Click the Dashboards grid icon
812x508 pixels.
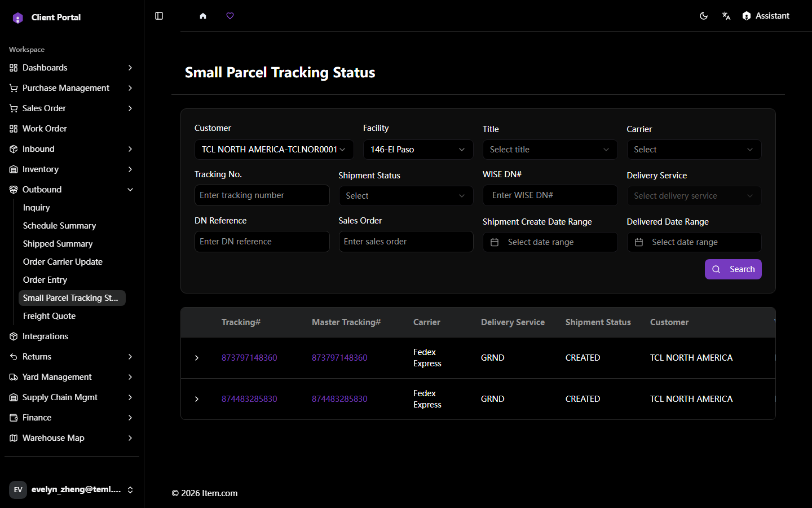(14, 68)
